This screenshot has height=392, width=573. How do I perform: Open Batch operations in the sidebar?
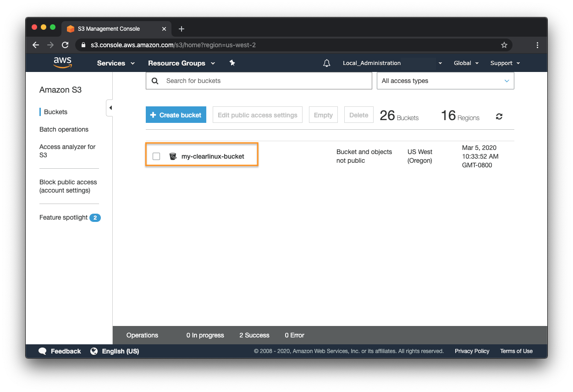pos(64,129)
